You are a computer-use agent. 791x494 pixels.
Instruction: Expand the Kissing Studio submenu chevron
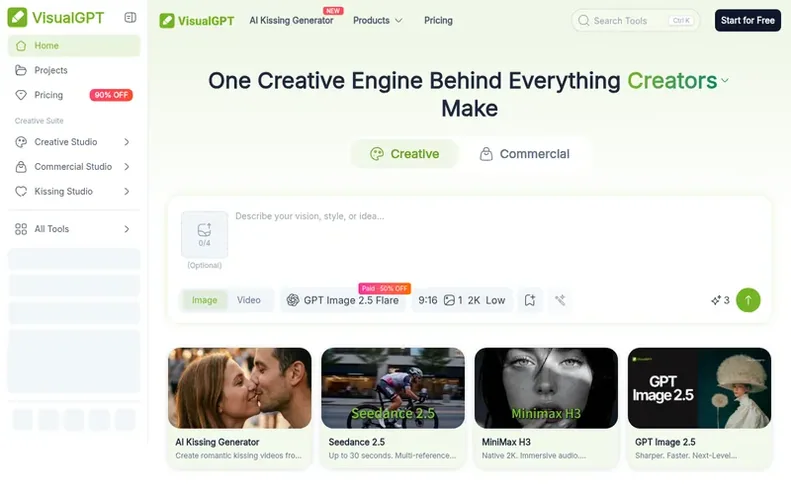tap(127, 191)
